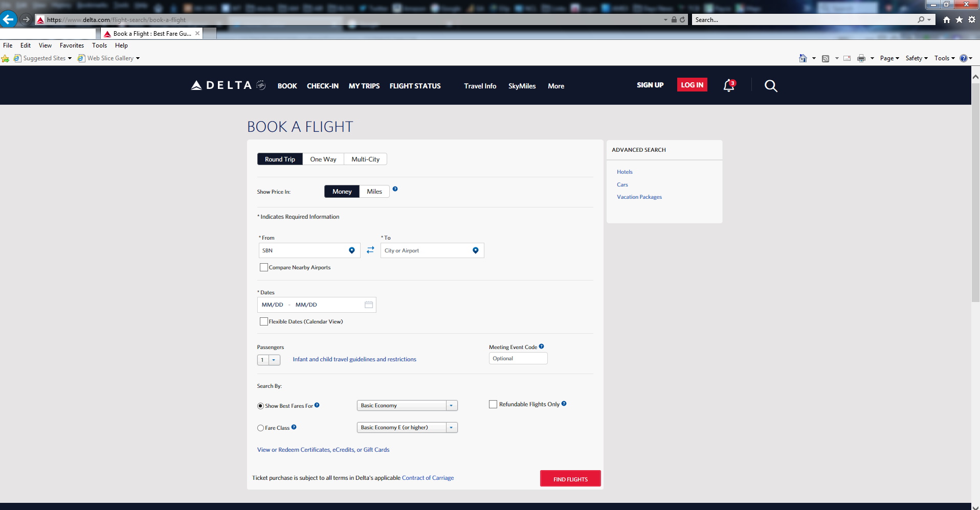Switch price display to Miles
This screenshot has height=510, width=980.
coord(374,192)
